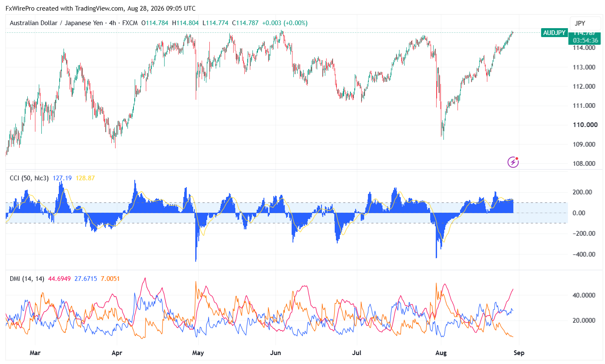Click the purple lightning bolt icon on chart
Viewport: 605px width, 364px height.
(513, 162)
